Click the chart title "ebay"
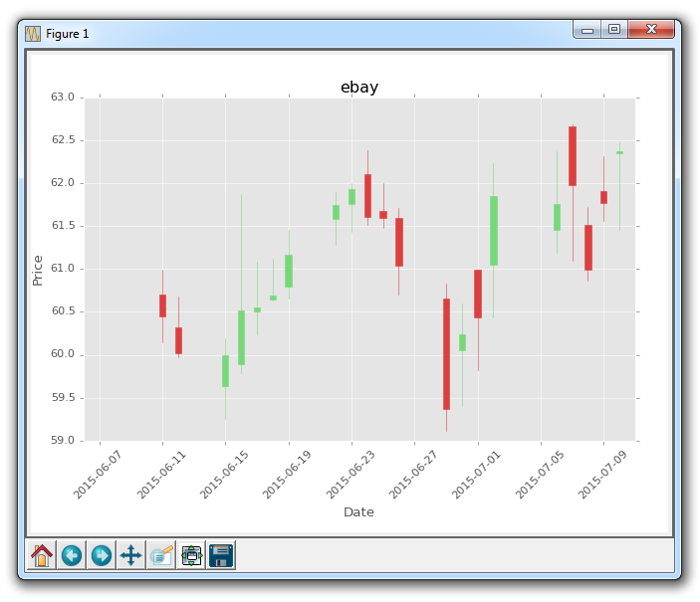Viewport: 700px width, 602px height. [359, 88]
